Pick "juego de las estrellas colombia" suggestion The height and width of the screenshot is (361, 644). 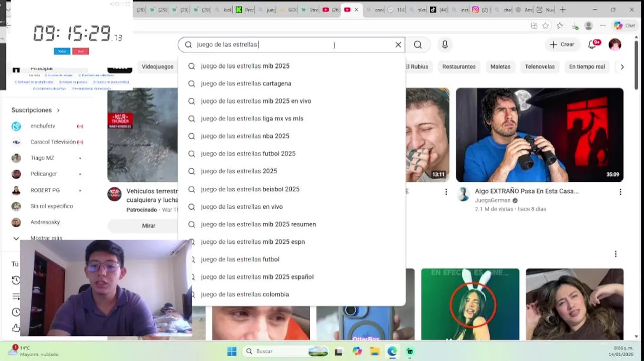[x=291, y=294]
